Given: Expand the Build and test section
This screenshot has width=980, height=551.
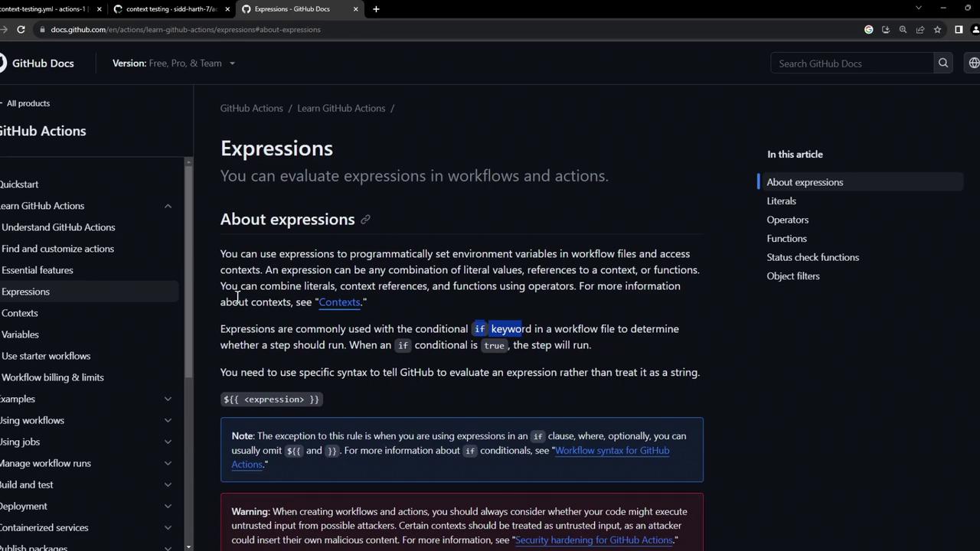Looking at the screenshot, I should (168, 484).
